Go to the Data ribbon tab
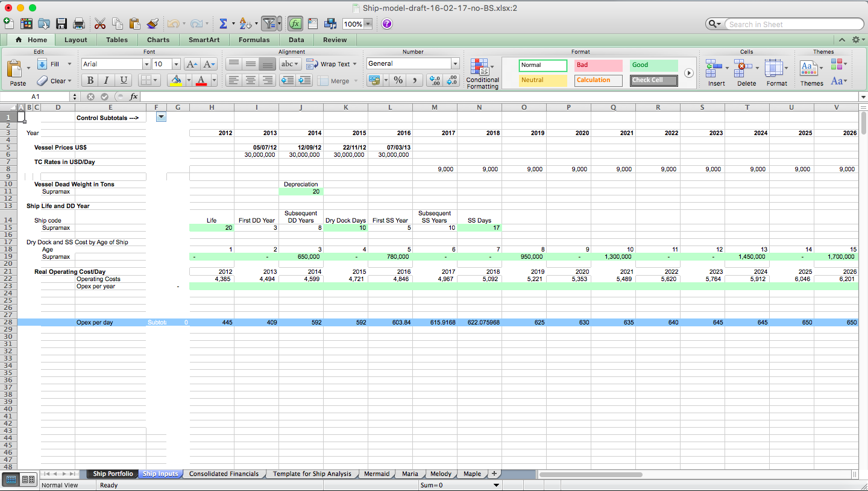This screenshot has width=868, height=491. (296, 40)
